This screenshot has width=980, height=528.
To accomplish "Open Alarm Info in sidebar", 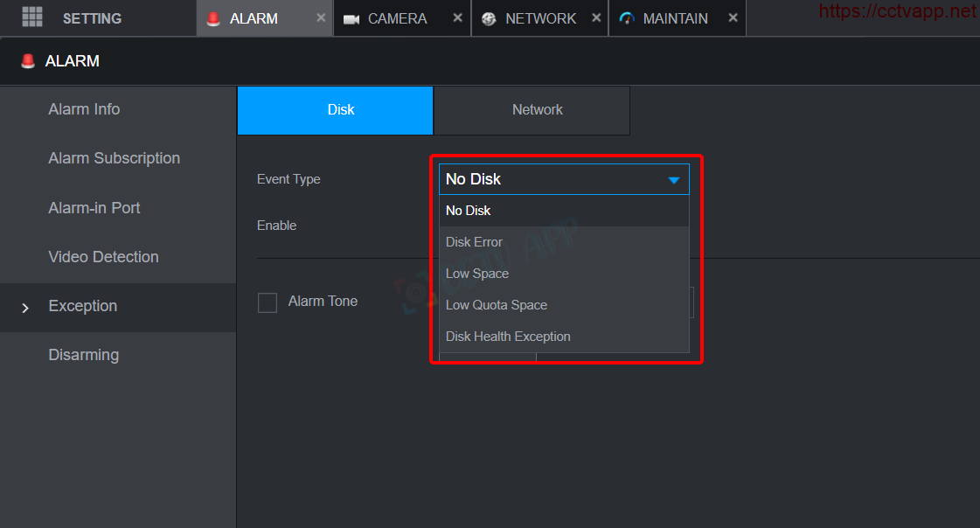I will [84, 109].
